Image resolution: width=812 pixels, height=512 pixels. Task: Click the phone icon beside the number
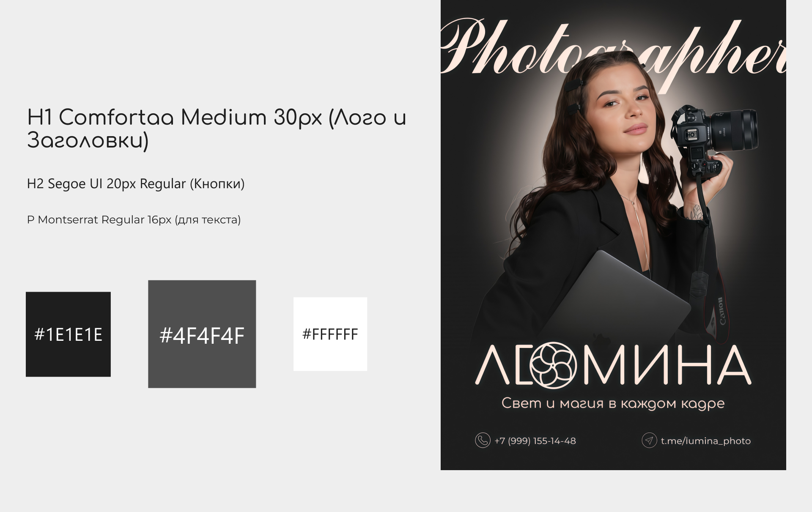pos(483,440)
